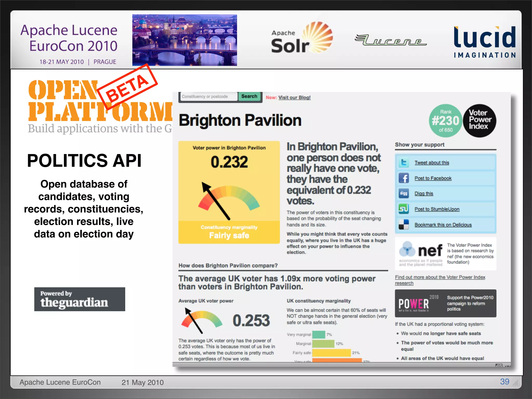Click the 21 May 2010 footer date
The width and height of the screenshot is (532, 399).
[142, 382]
